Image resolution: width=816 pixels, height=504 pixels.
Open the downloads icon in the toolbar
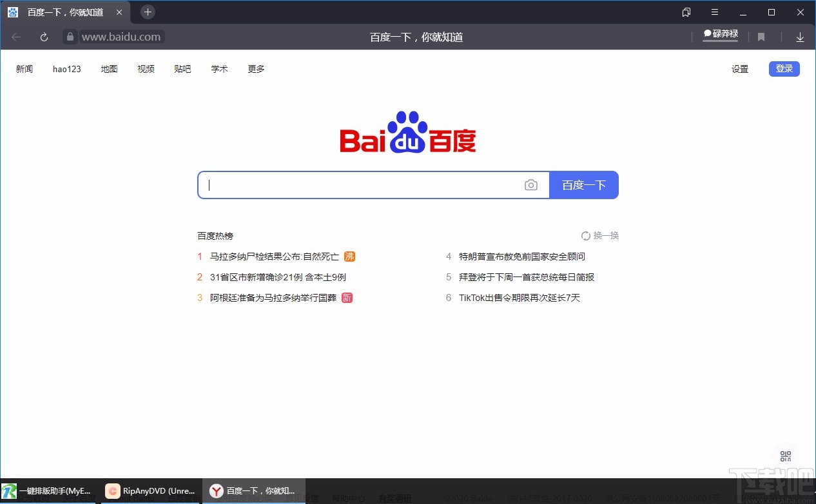[800, 37]
